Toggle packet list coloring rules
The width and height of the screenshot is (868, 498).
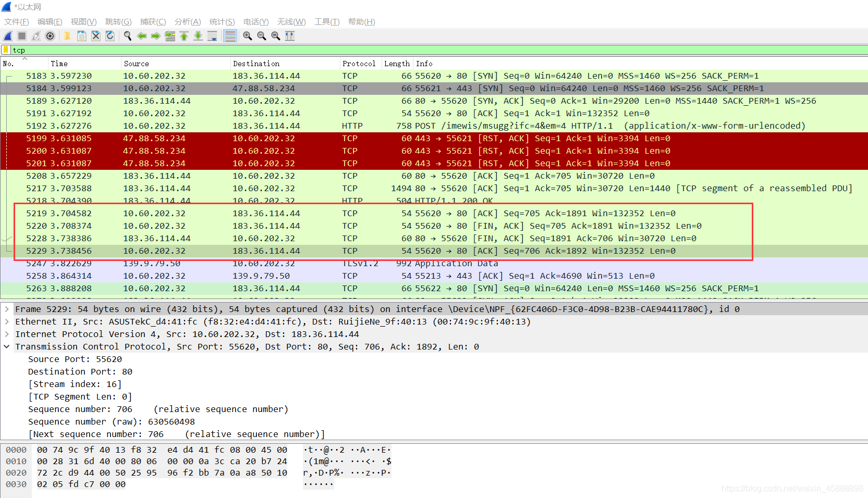[230, 36]
